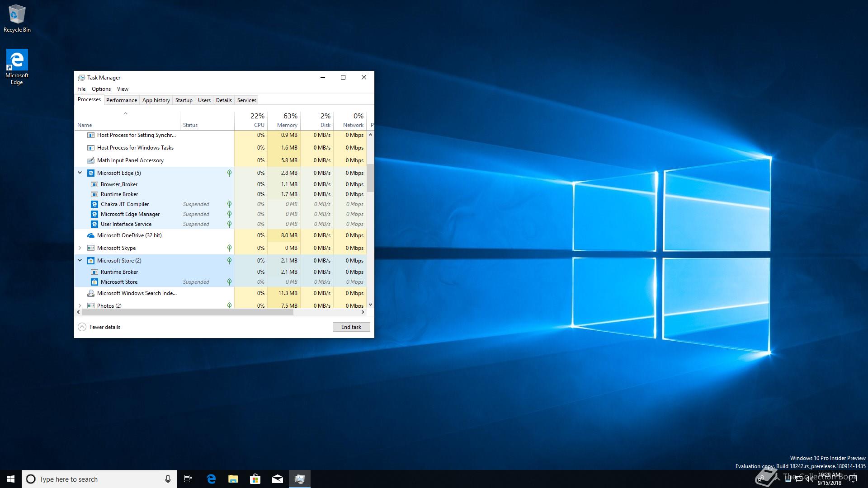Click the Task Manager taskbar button
Viewport: 868px width, 488px height.
[x=300, y=479]
